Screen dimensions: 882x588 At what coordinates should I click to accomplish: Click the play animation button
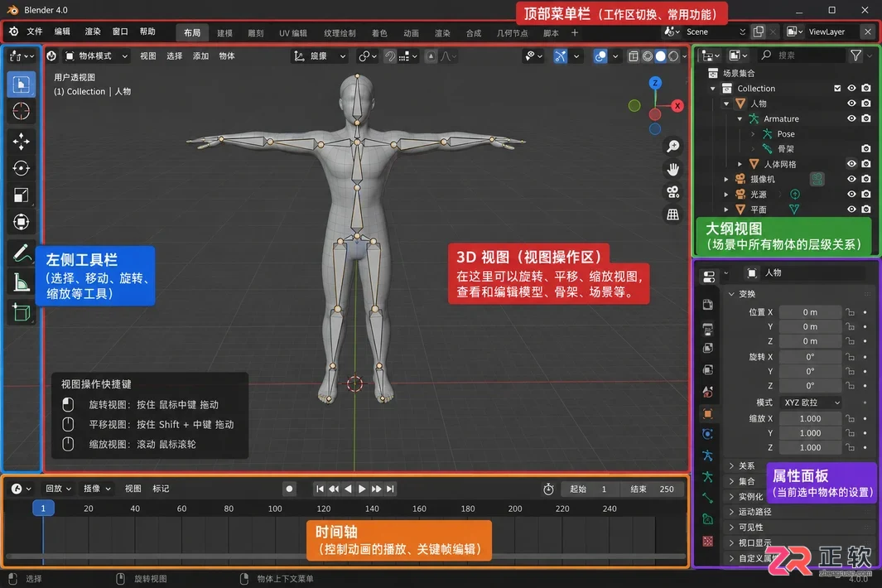pyautogui.click(x=362, y=489)
